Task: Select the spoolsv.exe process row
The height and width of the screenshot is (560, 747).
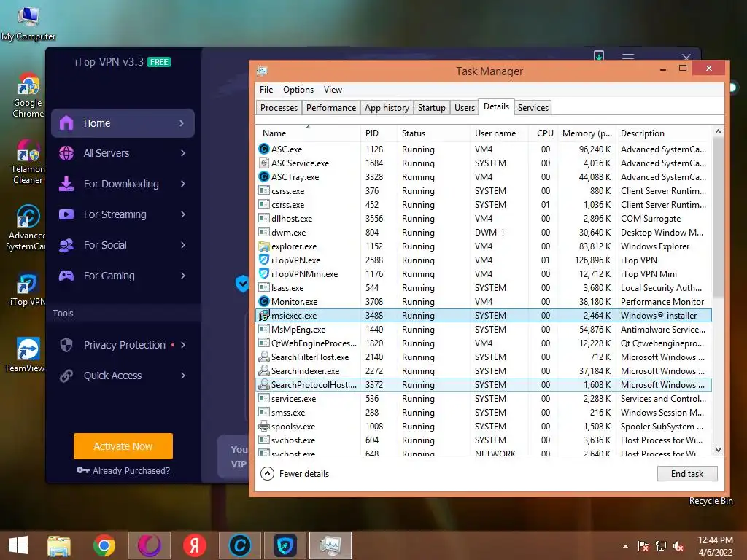Action: [x=484, y=426]
